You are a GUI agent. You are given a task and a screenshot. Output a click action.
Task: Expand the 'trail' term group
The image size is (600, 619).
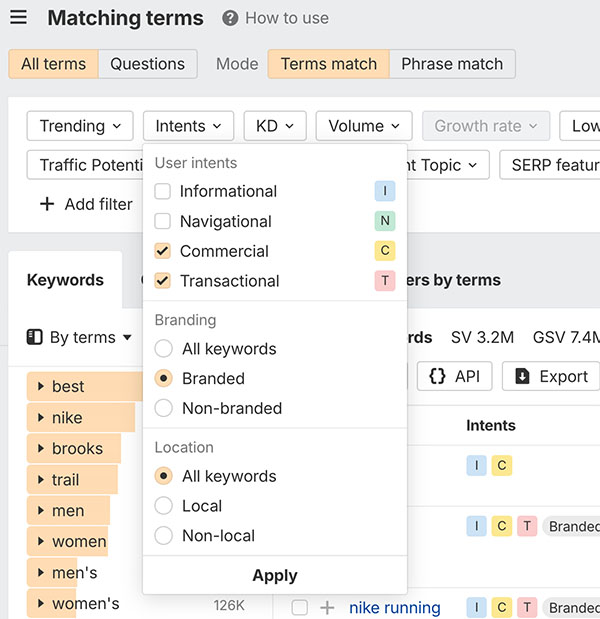tap(40, 480)
